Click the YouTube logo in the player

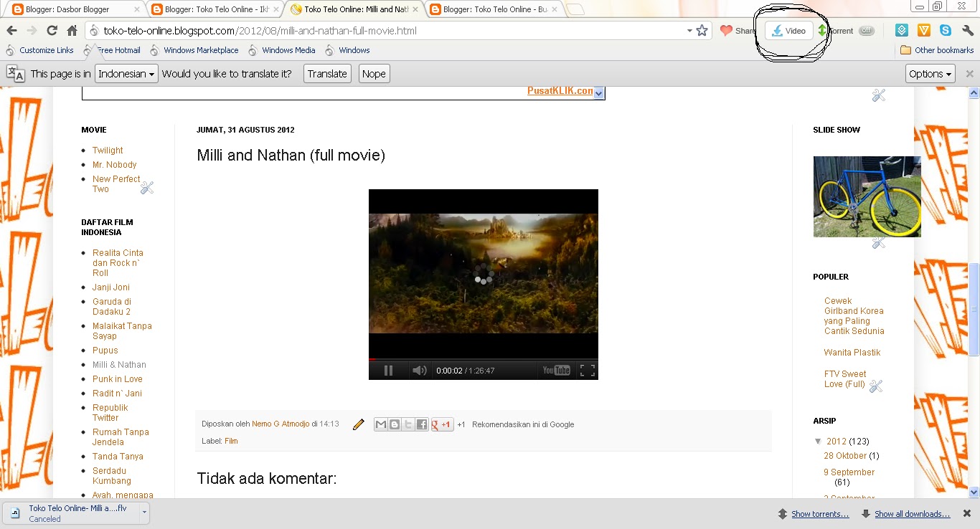point(557,371)
